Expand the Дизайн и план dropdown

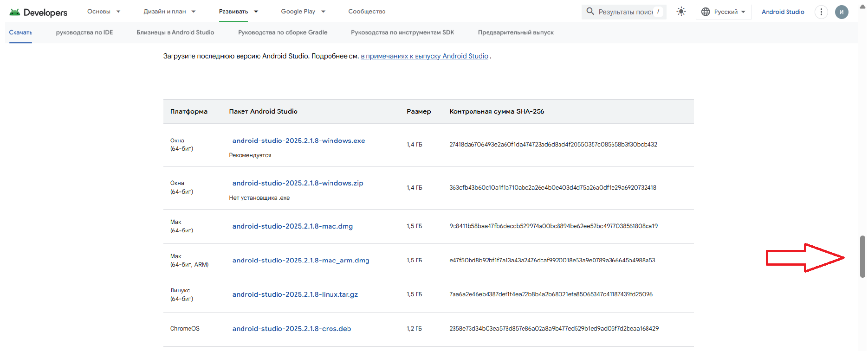[169, 12]
